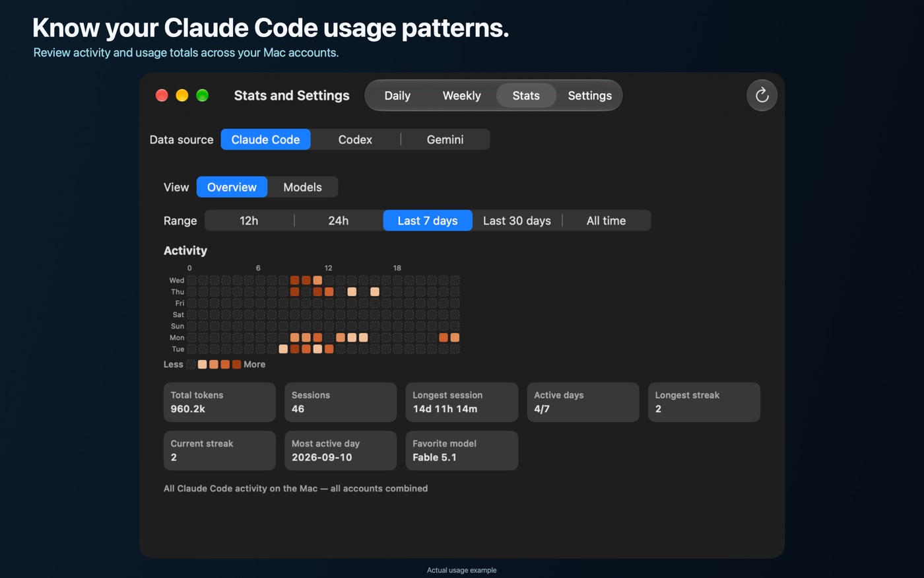Click the Thu row label
Image resolution: width=924 pixels, height=578 pixels.
click(178, 292)
